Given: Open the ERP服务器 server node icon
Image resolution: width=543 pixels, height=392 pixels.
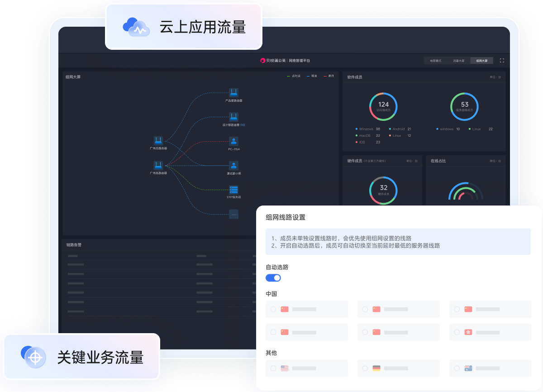Looking at the screenshot, I should click(x=233, y=190).
